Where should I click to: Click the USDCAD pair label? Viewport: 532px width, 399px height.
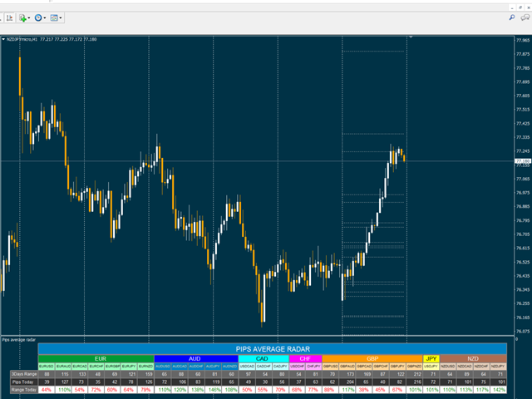[x=247, y=367]
